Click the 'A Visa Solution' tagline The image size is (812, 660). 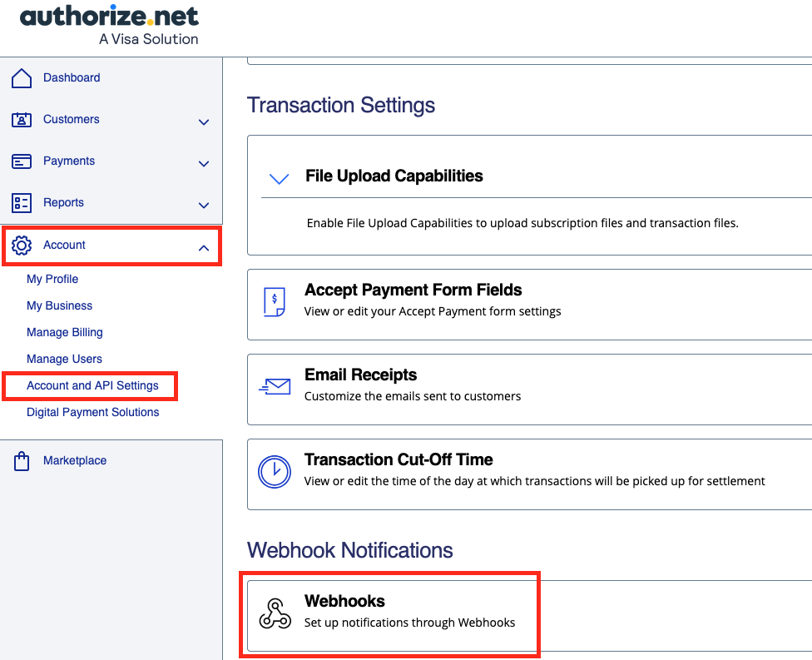149,39
